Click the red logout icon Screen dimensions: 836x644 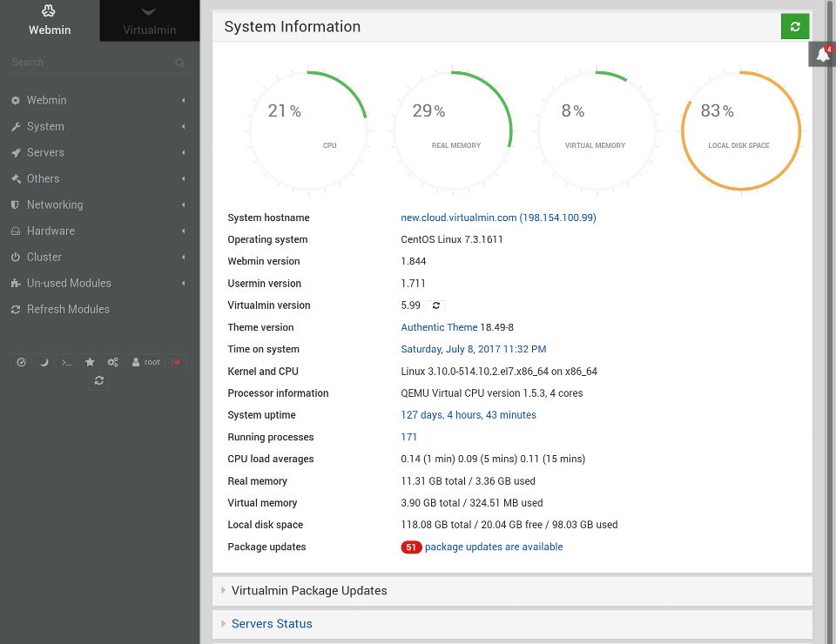click(177, 362)
